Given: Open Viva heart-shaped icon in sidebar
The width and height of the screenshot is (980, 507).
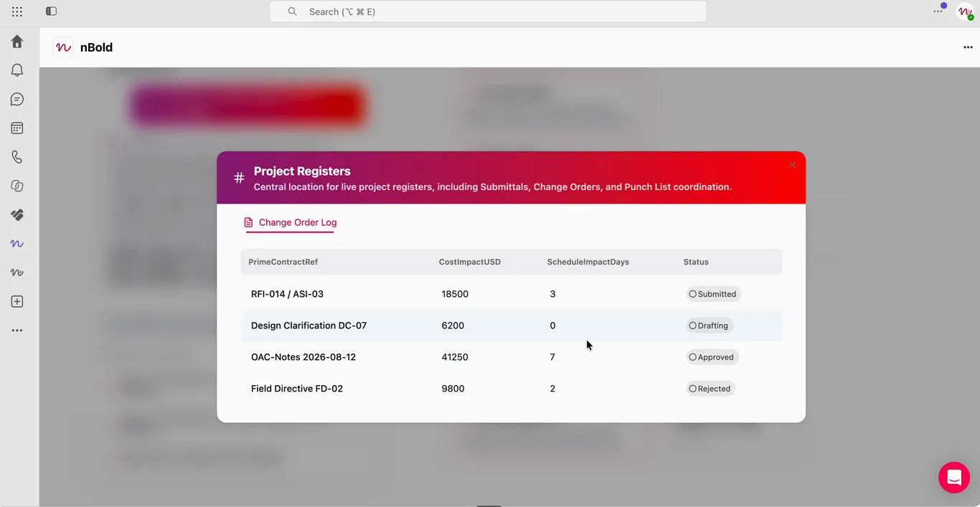Looking at the screenshot, I should 17,215.
